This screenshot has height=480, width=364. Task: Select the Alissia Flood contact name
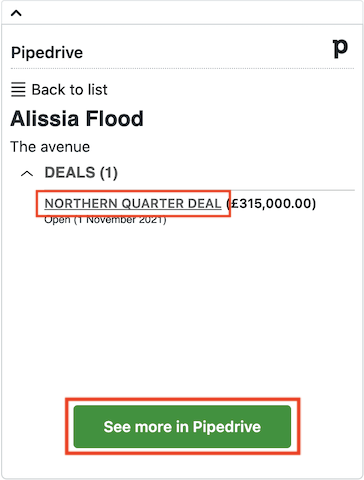pos(77,119)
